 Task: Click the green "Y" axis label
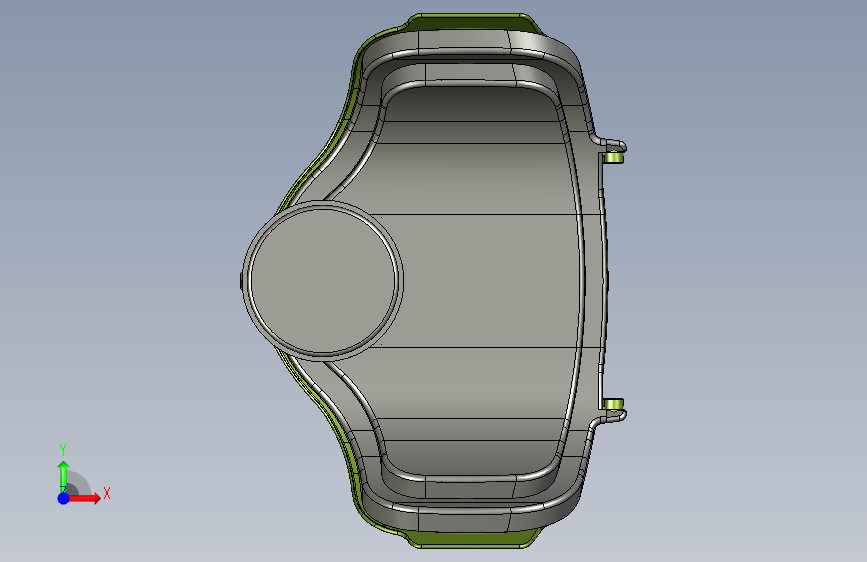click(63, 450)
